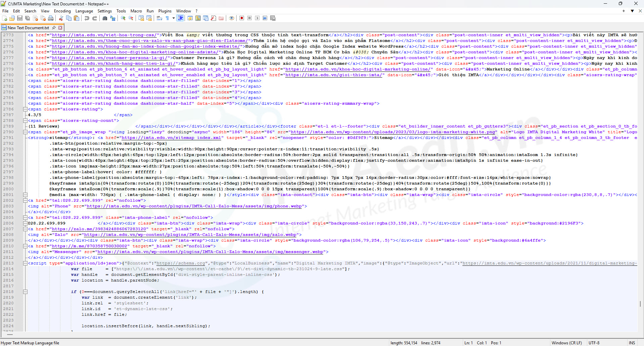Select the New Text Document.txt tab
Screen dimensions: 644x346
coord(29,28)
